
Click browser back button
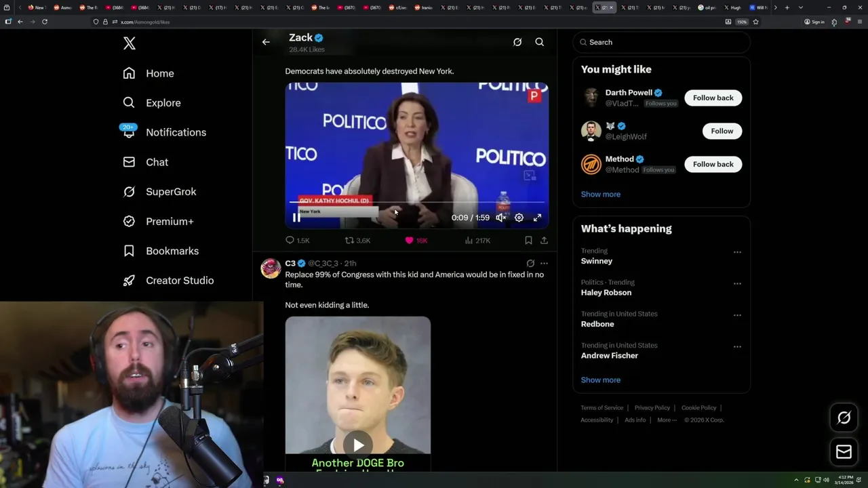click(20, 22)
